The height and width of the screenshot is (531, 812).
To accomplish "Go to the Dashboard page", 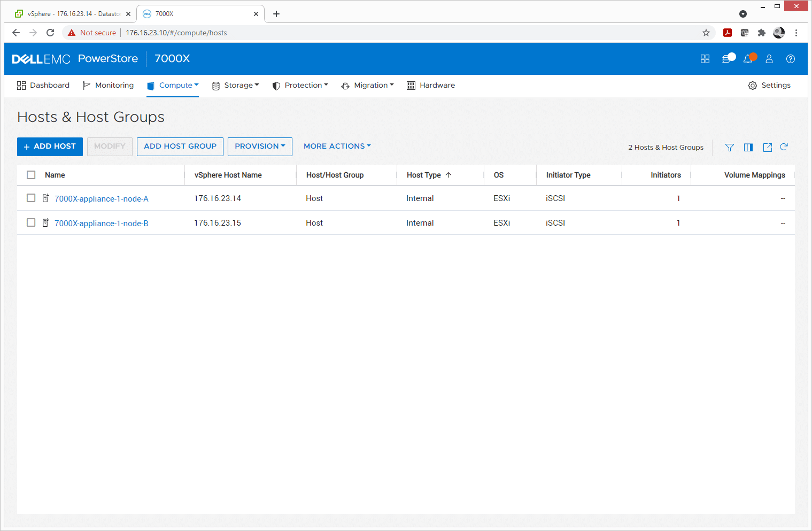I will [x=43, y=86].
